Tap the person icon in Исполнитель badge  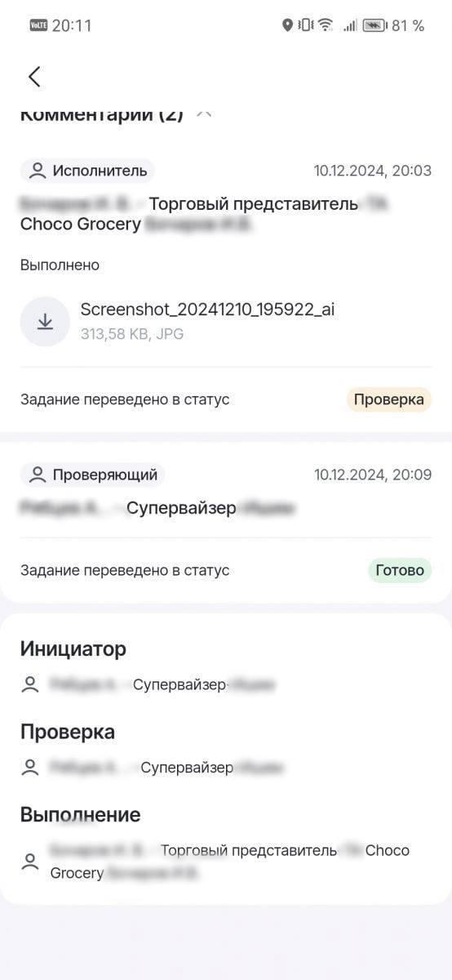point(37,171)
